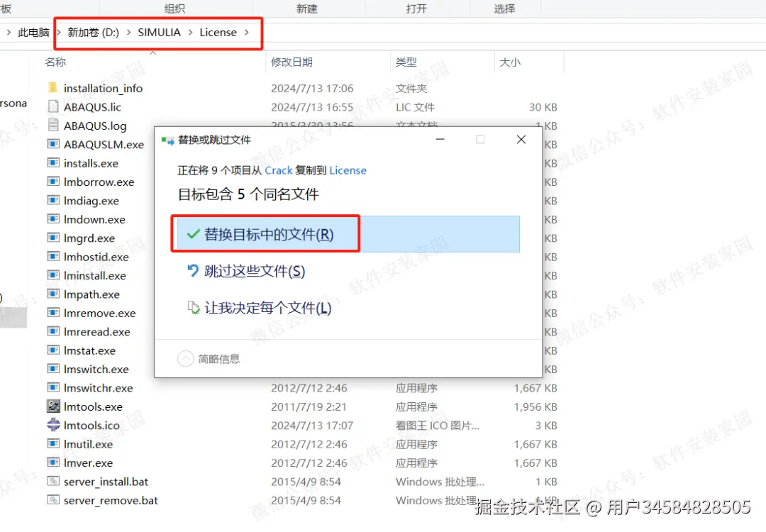The height and width of the screenshot is (532, 766).
Task: Select the file name server_install.bat
Action: (x=106, y=482)
